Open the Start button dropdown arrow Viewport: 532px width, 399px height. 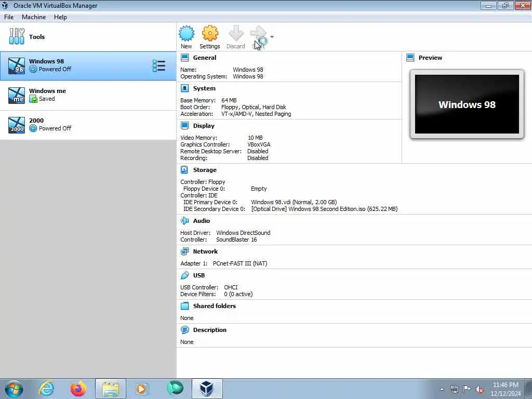[272, 37]
